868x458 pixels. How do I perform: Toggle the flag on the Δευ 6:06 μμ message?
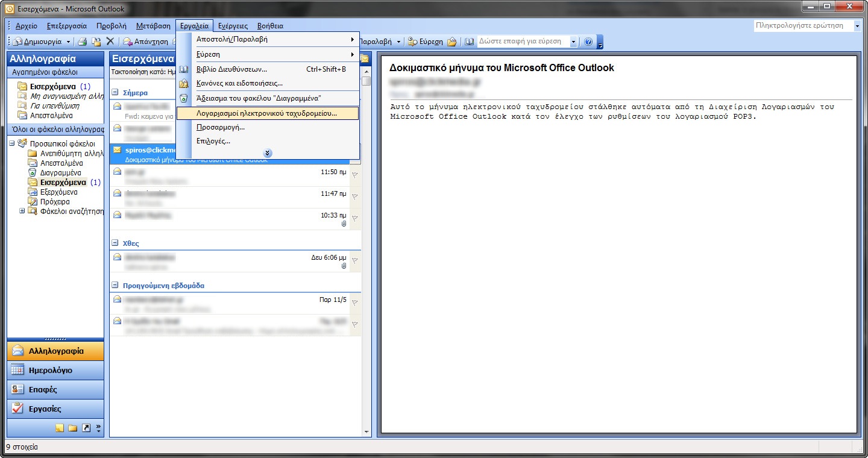coord(355,260)
